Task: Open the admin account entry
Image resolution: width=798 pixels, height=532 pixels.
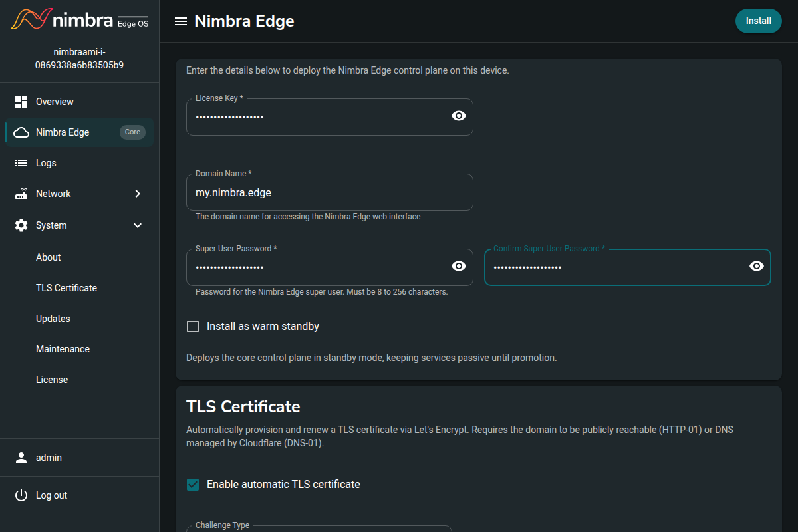Action: pos(79,458)
